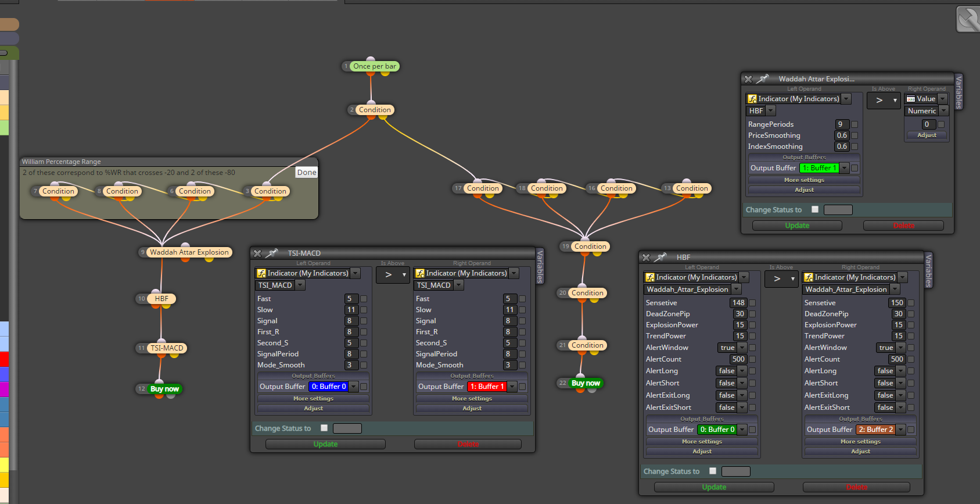Image resolution: width=980 pixels, height=504 pixels.
Task: Pin the Waddah Attar Explosi... panel
Action: [763, 79]
